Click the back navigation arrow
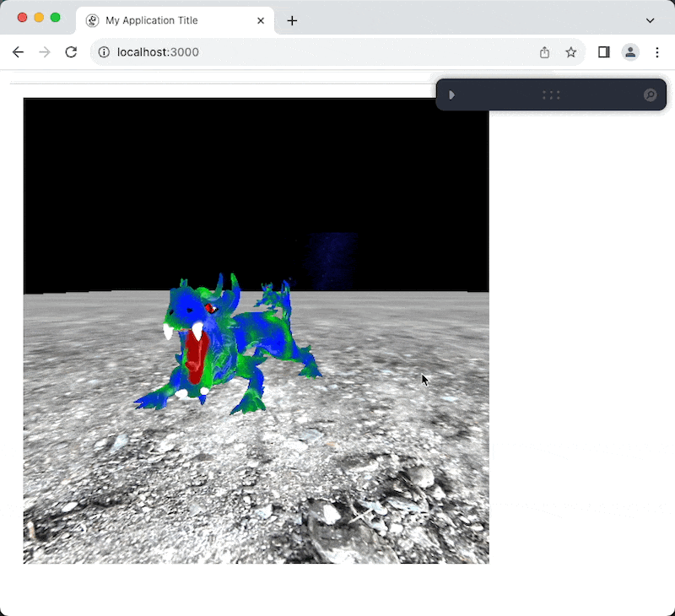Image resolution: width=675 pixels, height=616 pixels. (x=18, y=52)
